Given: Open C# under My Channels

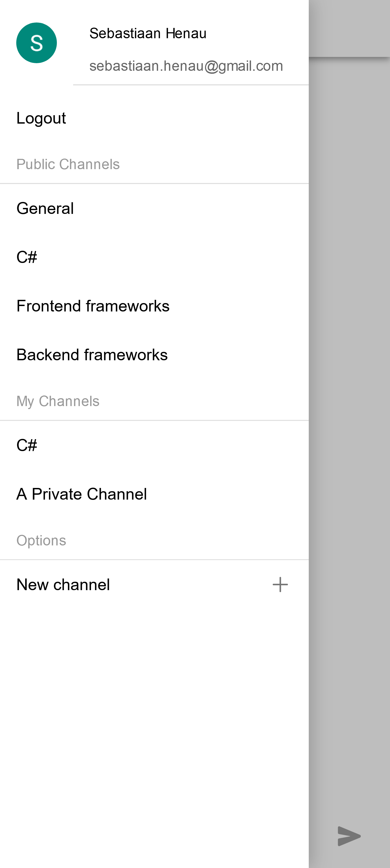Looking at the screenshot, I should click(x=27, y=445).
